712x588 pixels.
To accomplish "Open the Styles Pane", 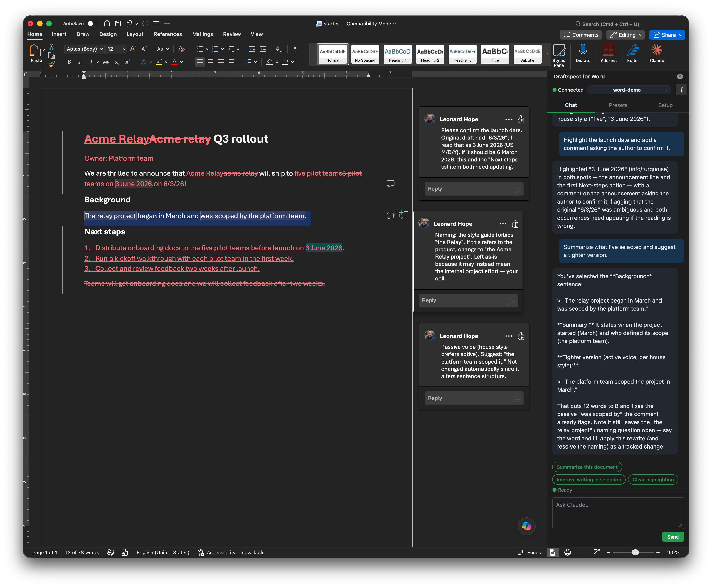I will (x=559, y=55).
